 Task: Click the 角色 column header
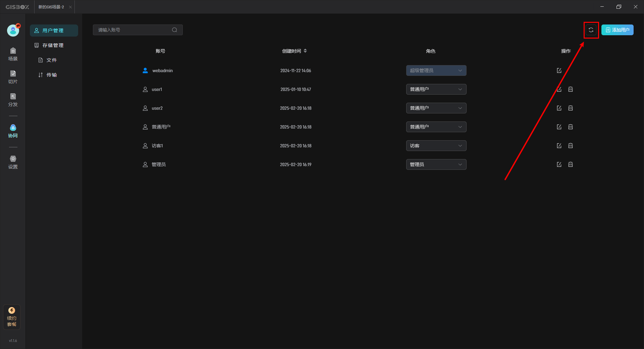tap(431, 51)
